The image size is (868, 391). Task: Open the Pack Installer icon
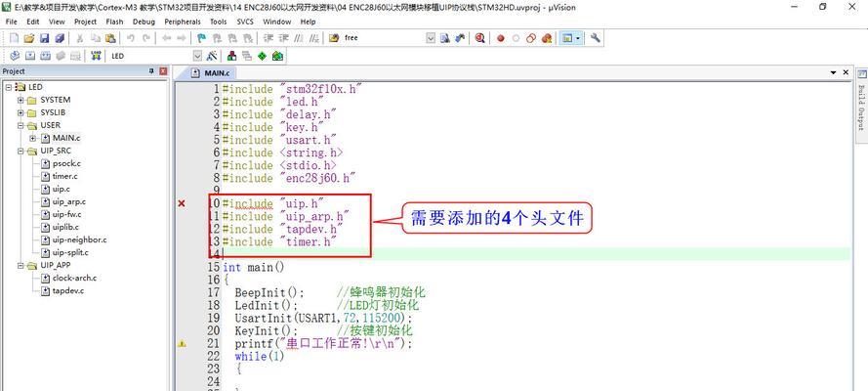pyautogui.click(x=277, y=56)
